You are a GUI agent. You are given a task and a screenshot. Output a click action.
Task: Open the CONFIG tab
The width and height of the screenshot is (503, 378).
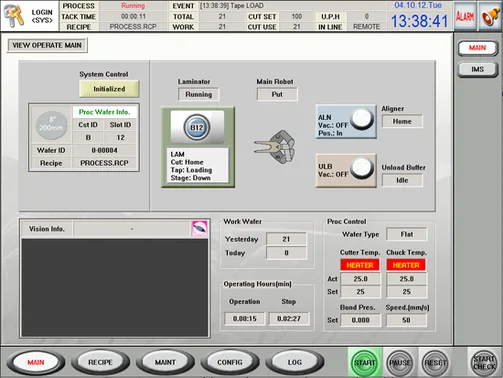coord(230,362)
